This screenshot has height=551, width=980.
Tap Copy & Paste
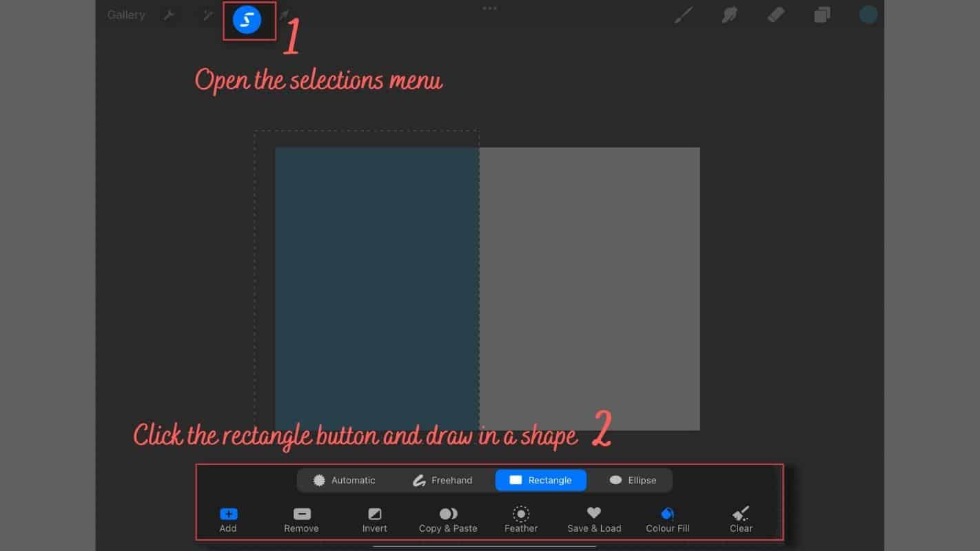click(448, 520)
